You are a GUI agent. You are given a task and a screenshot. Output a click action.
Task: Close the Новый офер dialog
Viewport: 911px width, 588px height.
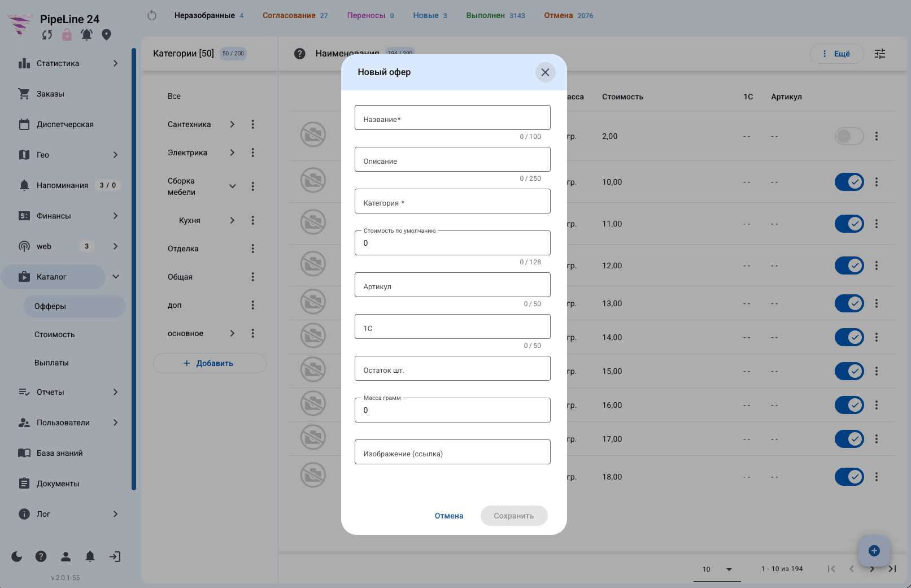(x=545, y=72)
